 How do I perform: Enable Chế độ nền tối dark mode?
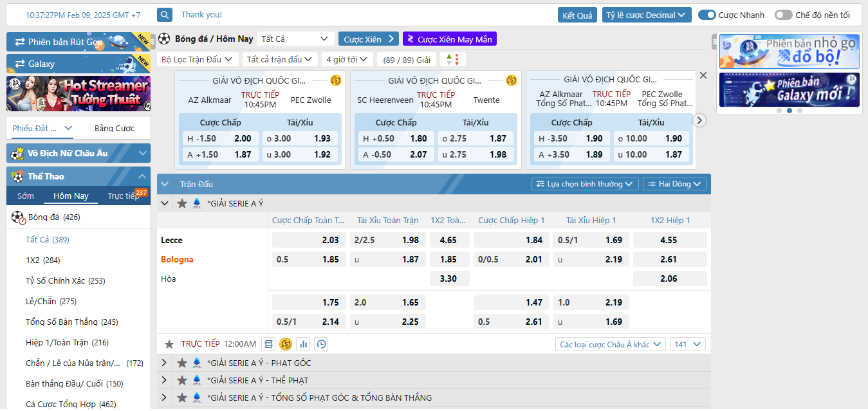tap(782, 15)
